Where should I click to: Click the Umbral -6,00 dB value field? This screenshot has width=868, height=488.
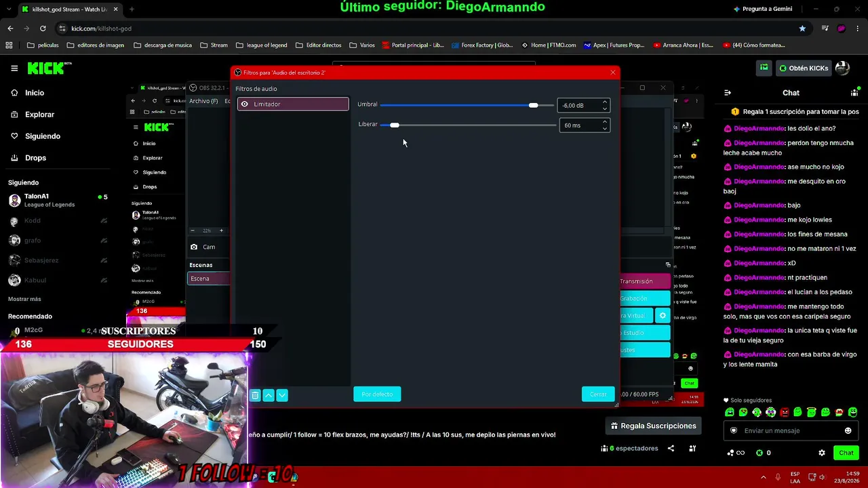click(x=579, y=105)
